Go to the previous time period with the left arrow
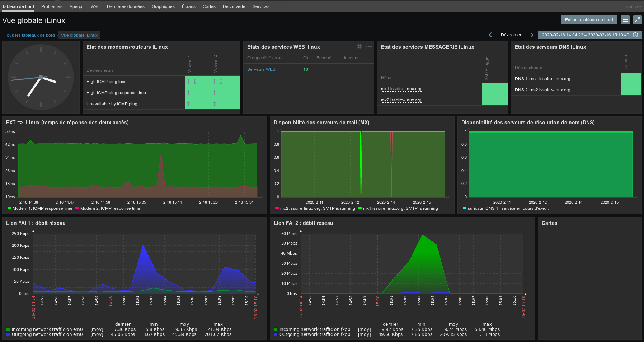644x342 pixels. tap(490, 35)
